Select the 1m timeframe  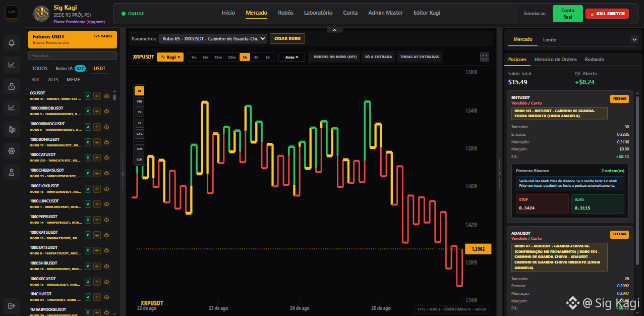point(194,57)
